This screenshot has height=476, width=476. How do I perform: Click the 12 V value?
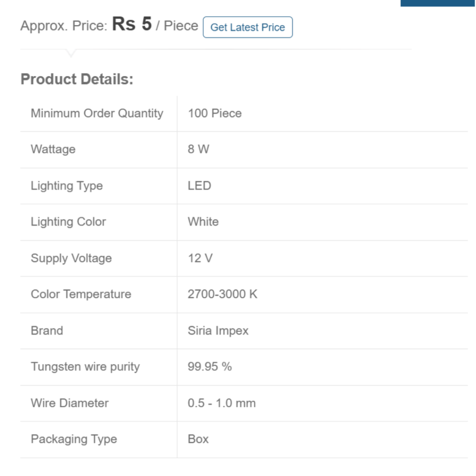coord(200,258)
